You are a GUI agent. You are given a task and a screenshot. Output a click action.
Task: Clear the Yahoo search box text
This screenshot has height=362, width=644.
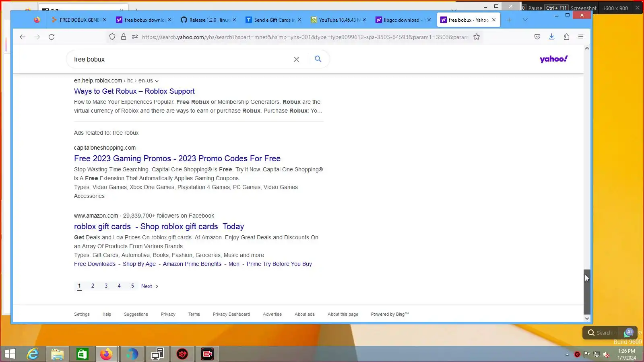click(x=296, y=59)
